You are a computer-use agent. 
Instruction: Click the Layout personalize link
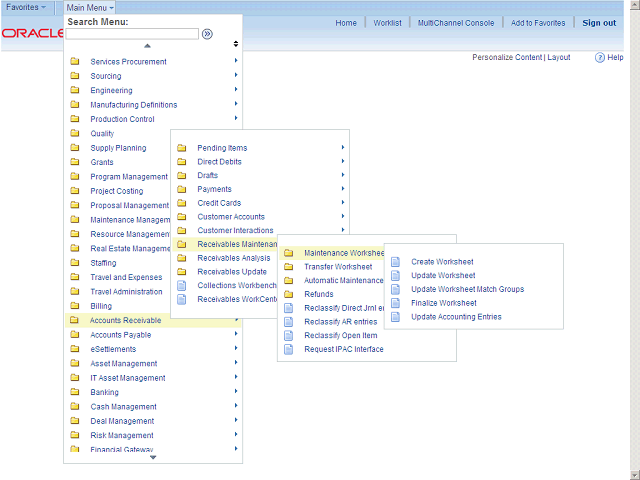click(559, 58)
